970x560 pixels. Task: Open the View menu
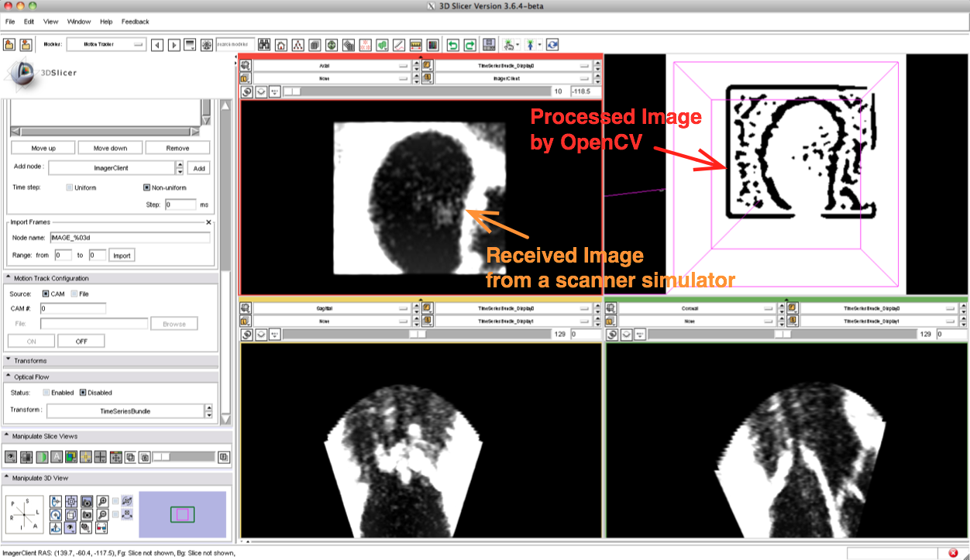(50, 22)
